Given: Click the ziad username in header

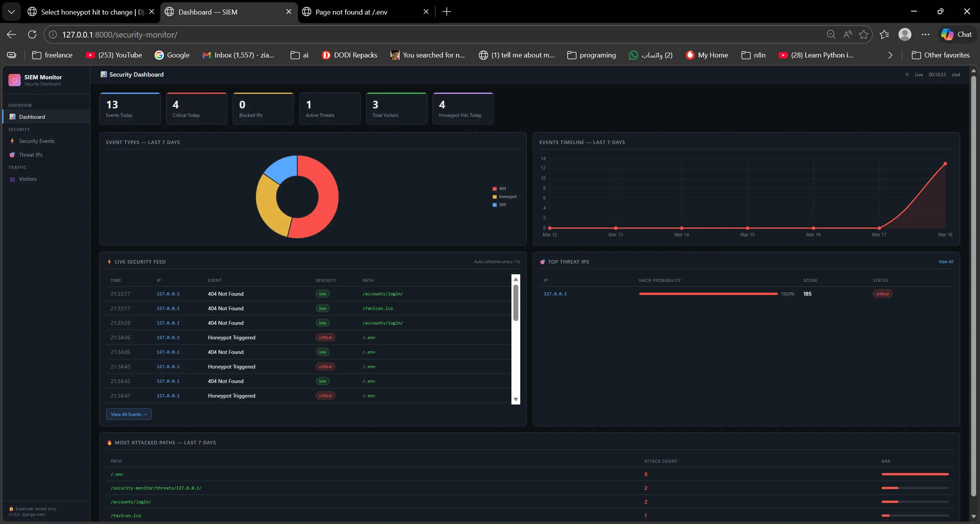Looking at the screenshot, I should [956, 75].
